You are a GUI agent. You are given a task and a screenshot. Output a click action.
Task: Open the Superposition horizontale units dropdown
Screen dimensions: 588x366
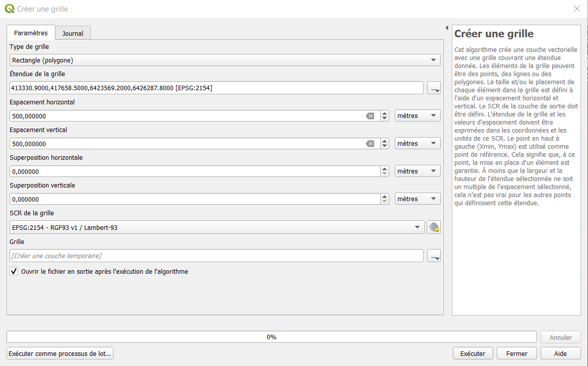[x=418, y=171]
